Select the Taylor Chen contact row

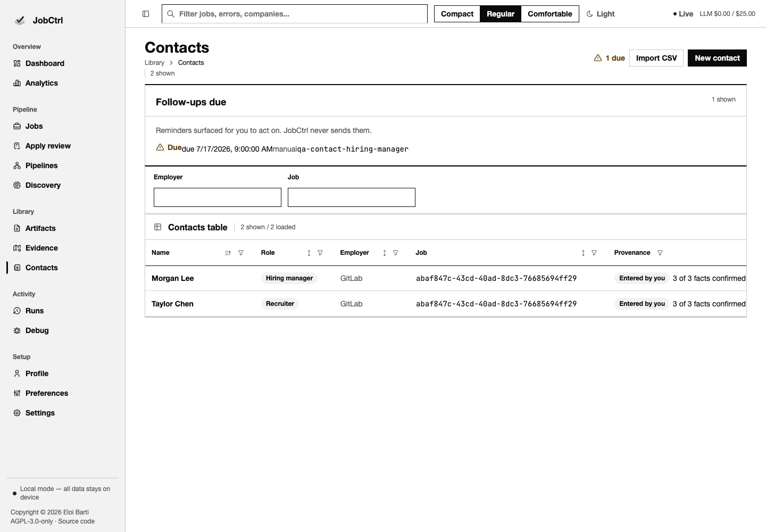pyautogui.click(x=446, y=304)
